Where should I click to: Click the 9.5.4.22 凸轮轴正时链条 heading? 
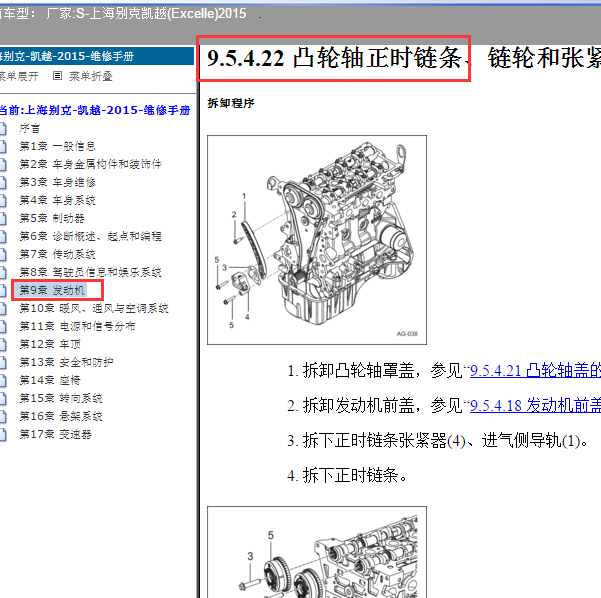click(334, 59)
